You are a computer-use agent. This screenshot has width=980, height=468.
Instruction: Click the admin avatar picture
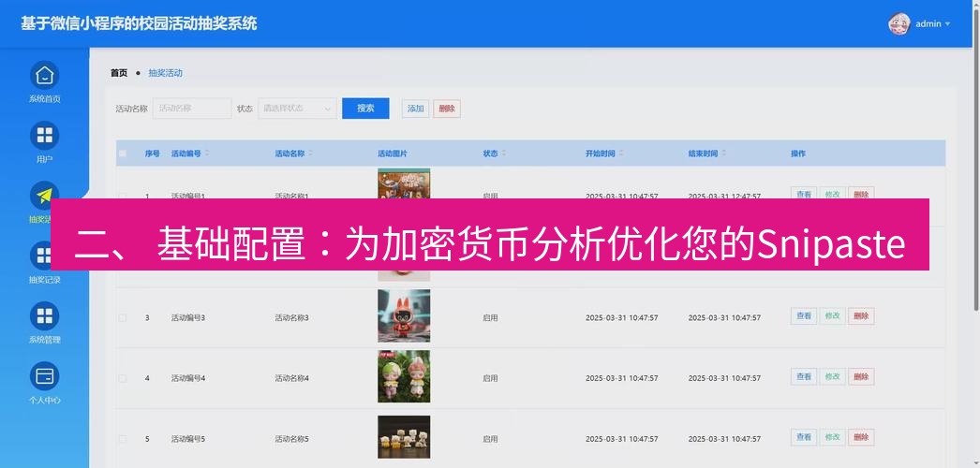click(x=898, y=23)
